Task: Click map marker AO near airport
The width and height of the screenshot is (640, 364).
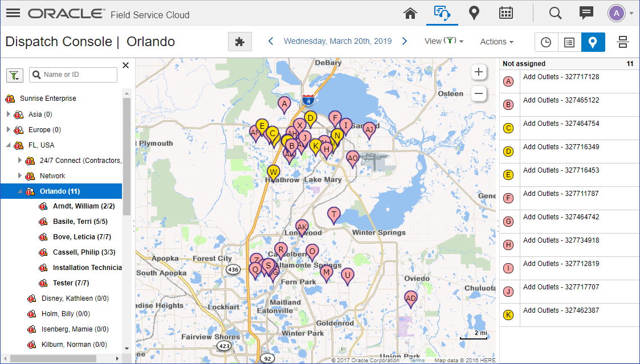Action: click(x=353, y=159)
